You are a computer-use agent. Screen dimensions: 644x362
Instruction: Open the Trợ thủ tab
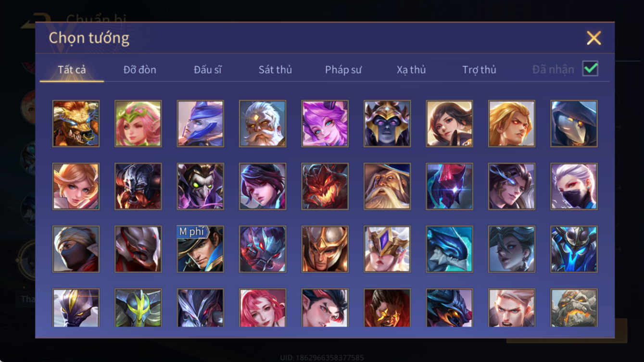(479, 70)
